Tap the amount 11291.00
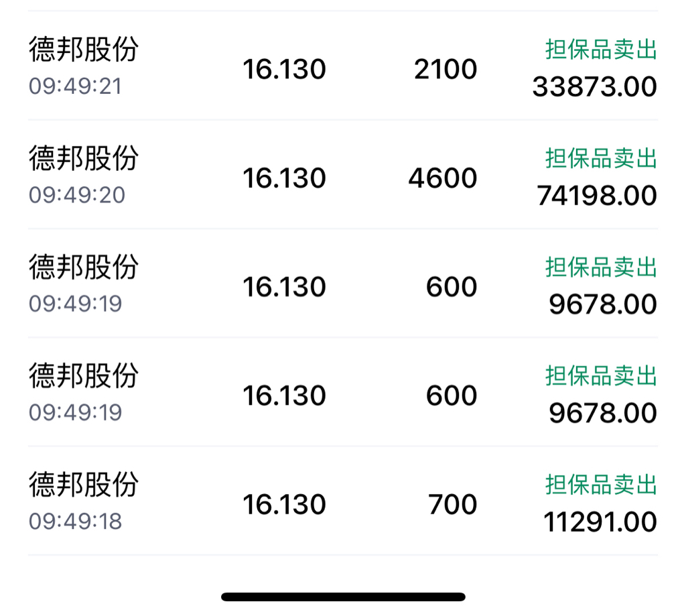686x616 pixels. [600, 522]
